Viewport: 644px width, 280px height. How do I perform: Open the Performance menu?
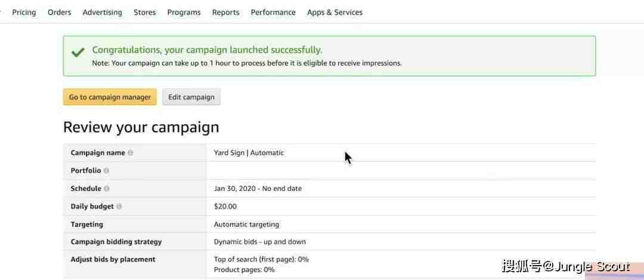(273, 13)
